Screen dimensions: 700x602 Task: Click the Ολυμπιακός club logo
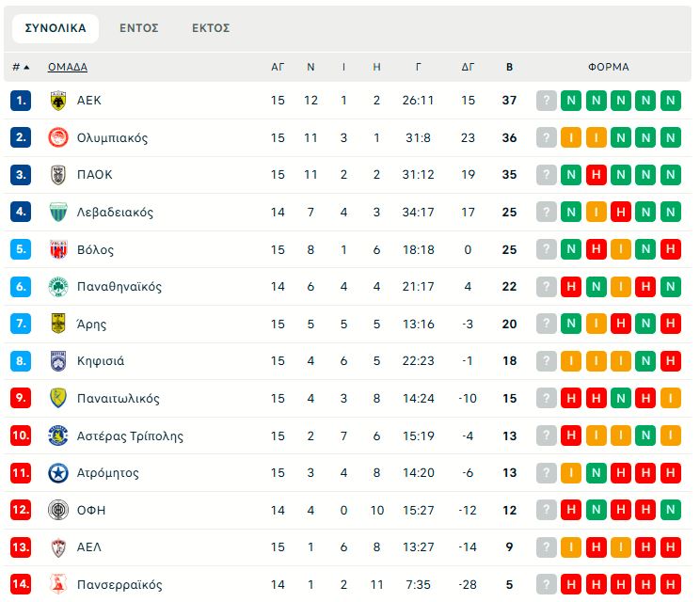[x=58, y=137]
